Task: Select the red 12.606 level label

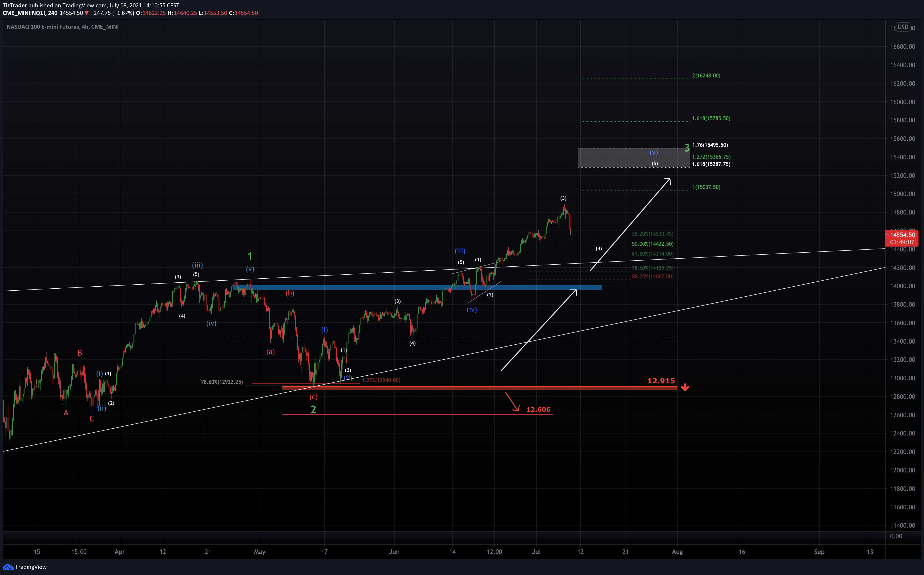Action: (x=538, y=409)
